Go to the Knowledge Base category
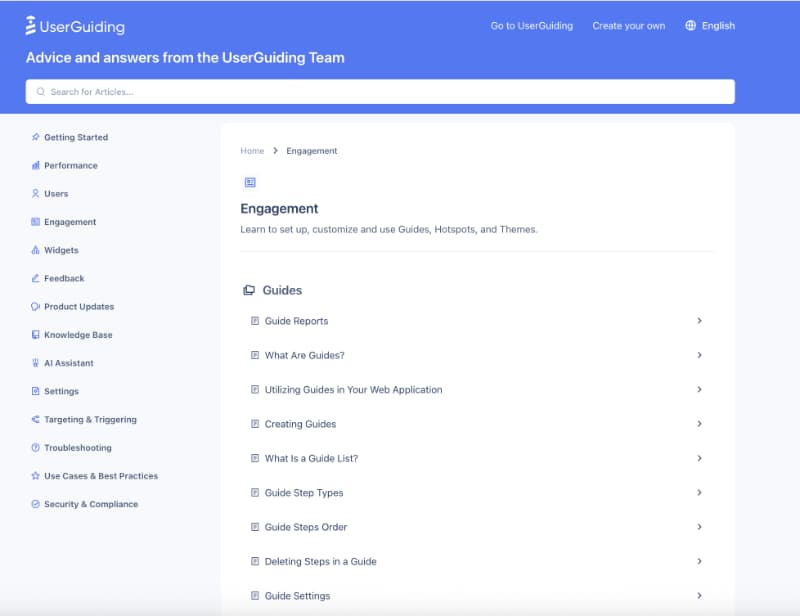This screenshot has height=616, width=800. [x=78, y=335]
